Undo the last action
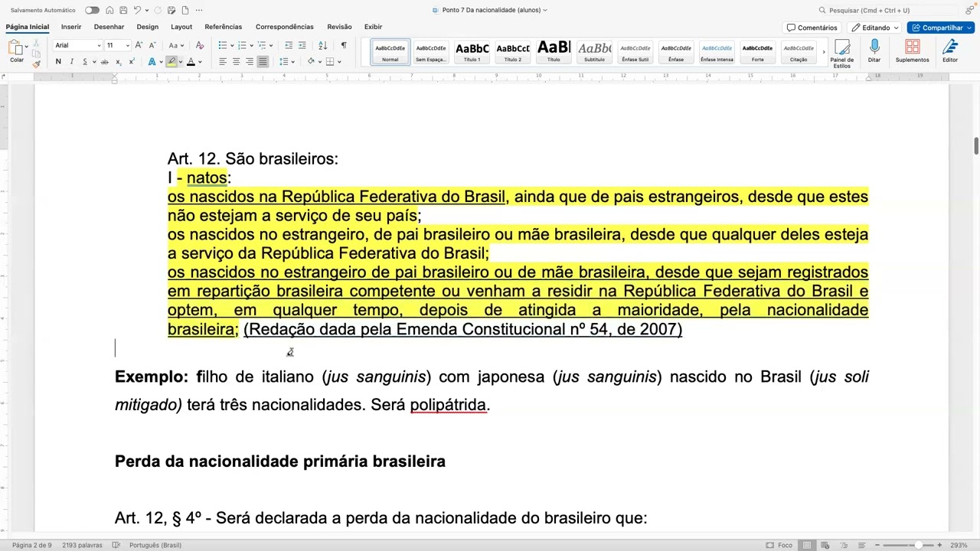Image resolution: width=980 pixels, height=551 pixels. pos(137,10)
